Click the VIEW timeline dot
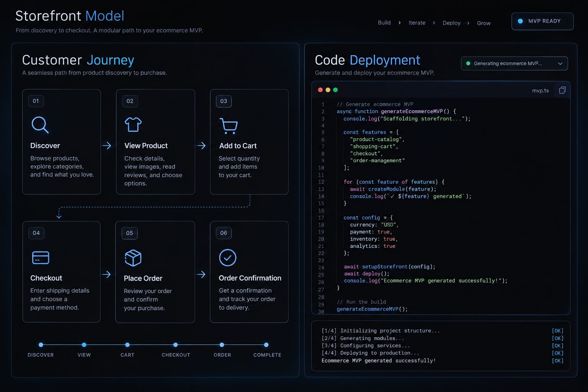This screenshot has width=588, height=392. [84, 345]
